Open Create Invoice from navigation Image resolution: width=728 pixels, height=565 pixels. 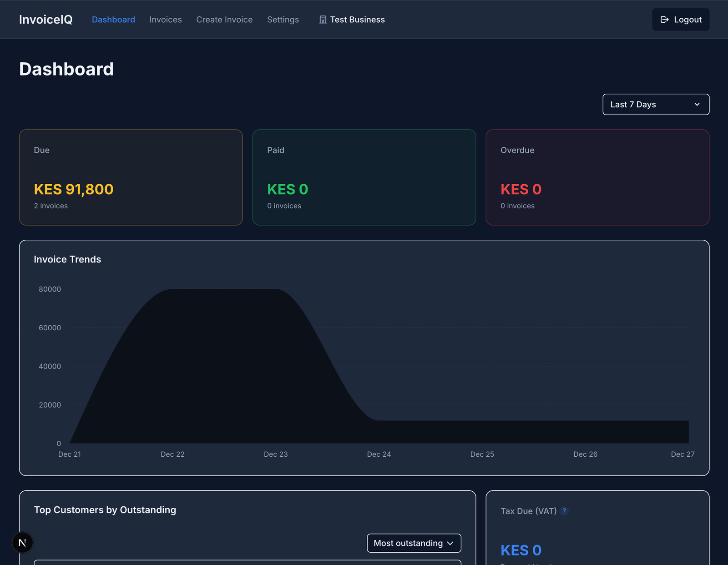224,20
